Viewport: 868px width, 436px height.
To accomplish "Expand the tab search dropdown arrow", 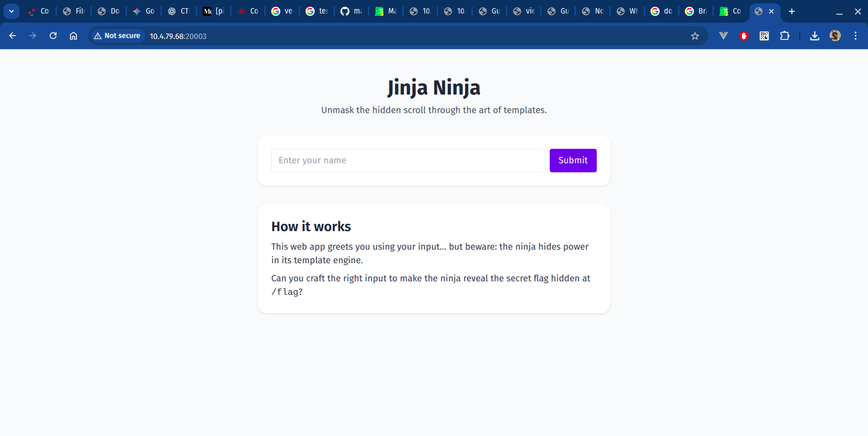I will 11,11.
